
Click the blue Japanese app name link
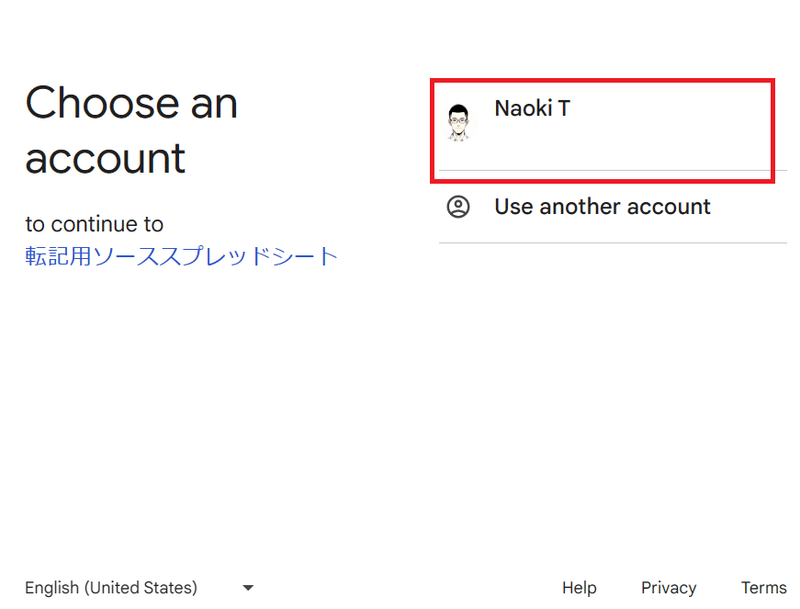(181, 256)
